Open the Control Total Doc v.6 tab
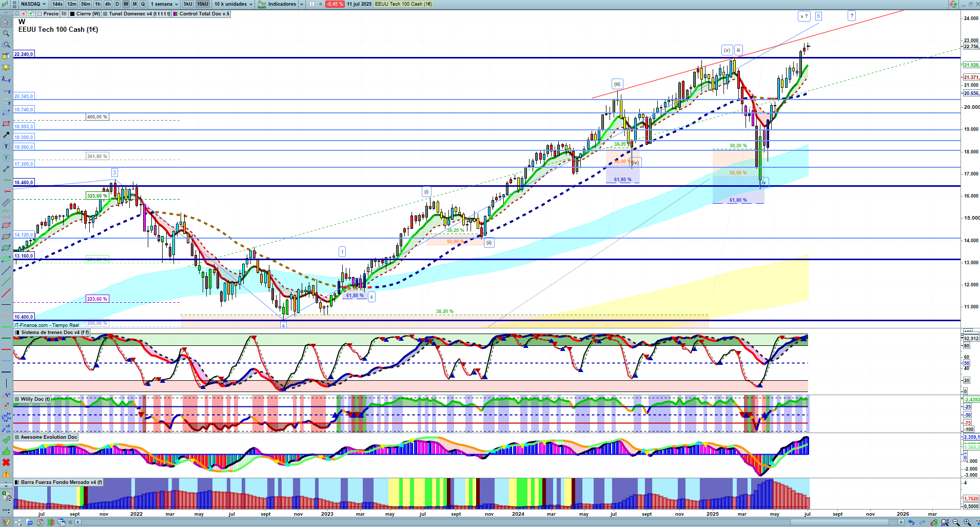980x527 pixels. 202,14
